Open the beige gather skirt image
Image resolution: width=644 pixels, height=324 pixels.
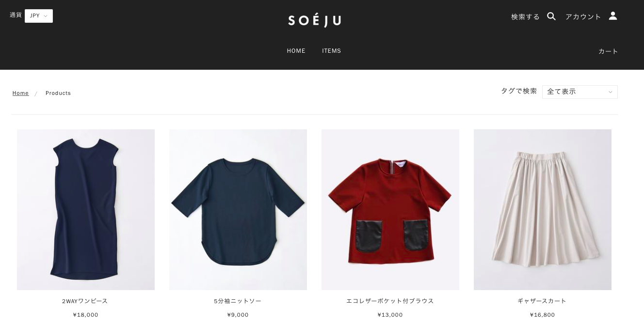click(x=543, y=210)
